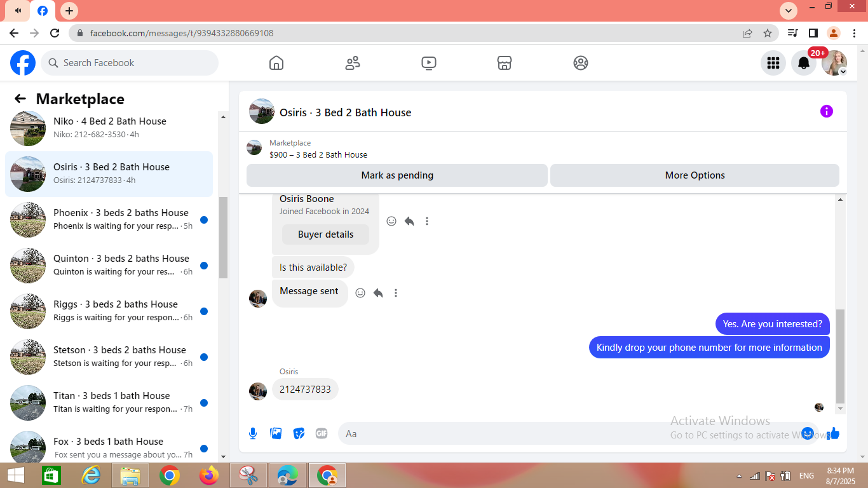The image size is (868, 488).
Task: Open the GIF picker icon
Action: pyautogui.click(x=322, y=433)
